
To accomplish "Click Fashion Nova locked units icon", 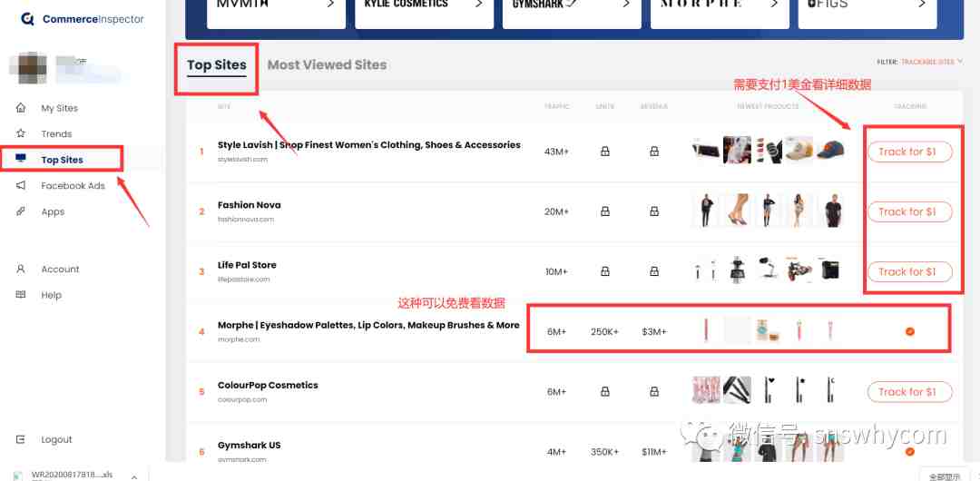I will point(604,211).
